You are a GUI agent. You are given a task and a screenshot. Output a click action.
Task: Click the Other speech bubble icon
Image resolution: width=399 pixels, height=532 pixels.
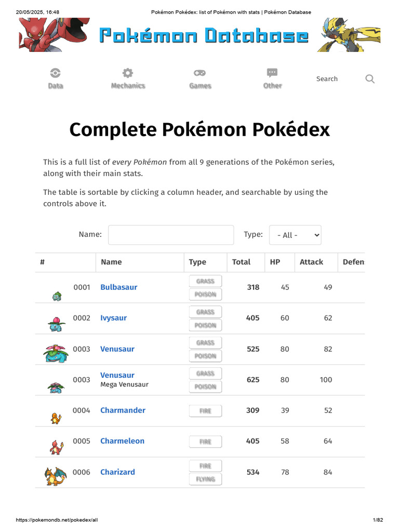[272, 78]
